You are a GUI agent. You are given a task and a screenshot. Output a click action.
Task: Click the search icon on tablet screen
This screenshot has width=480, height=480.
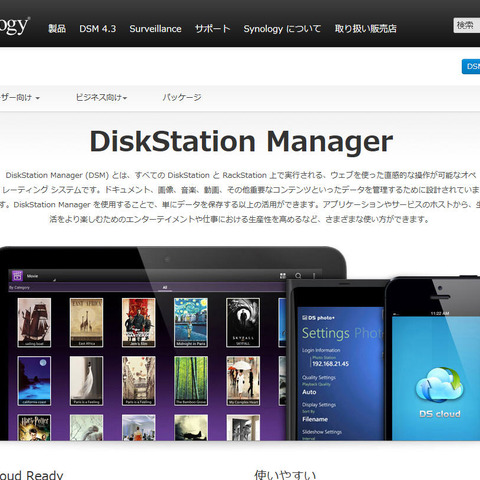tap(298, 276)
